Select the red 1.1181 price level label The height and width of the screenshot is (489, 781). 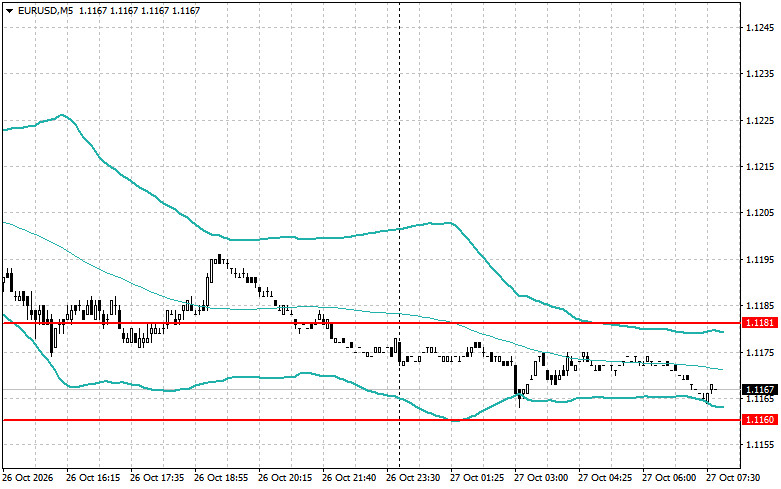[760, 323]
